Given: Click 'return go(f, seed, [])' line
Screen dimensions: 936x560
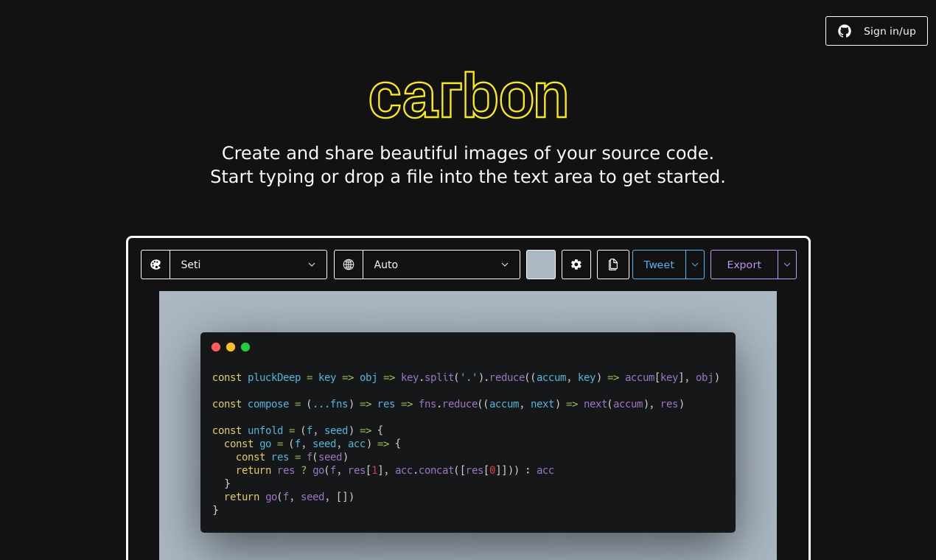Looking at the screenshot, I should pos(289,497).
